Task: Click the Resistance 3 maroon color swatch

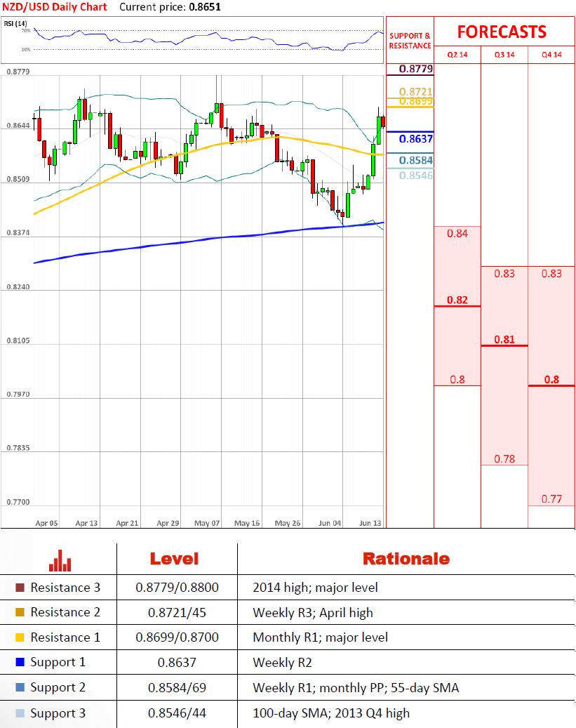Action: point(20,588)
